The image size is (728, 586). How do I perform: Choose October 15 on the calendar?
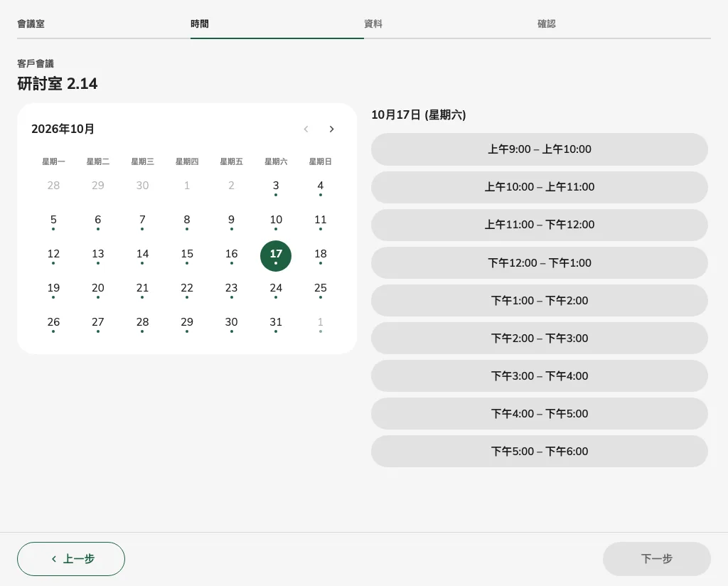pos(187,256)
